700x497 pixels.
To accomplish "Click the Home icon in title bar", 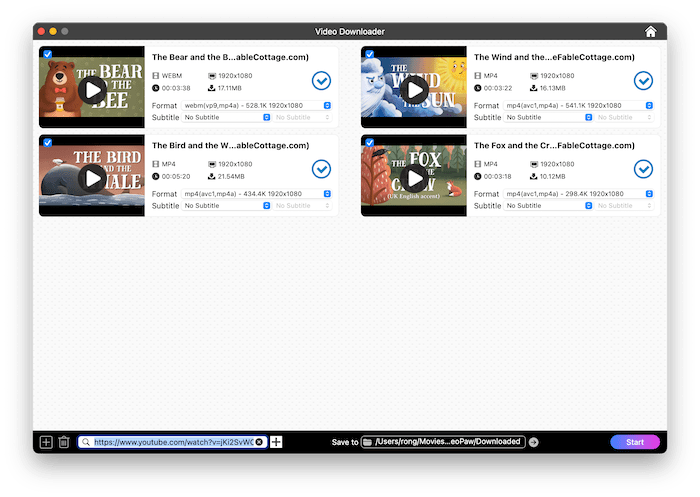I will pos(651,32).
